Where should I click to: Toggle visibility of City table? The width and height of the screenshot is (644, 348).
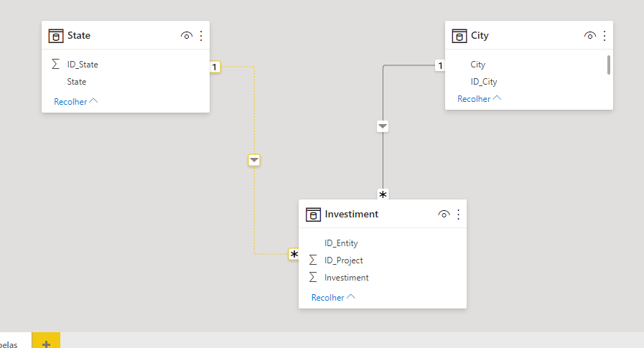(x=589, y=36)
